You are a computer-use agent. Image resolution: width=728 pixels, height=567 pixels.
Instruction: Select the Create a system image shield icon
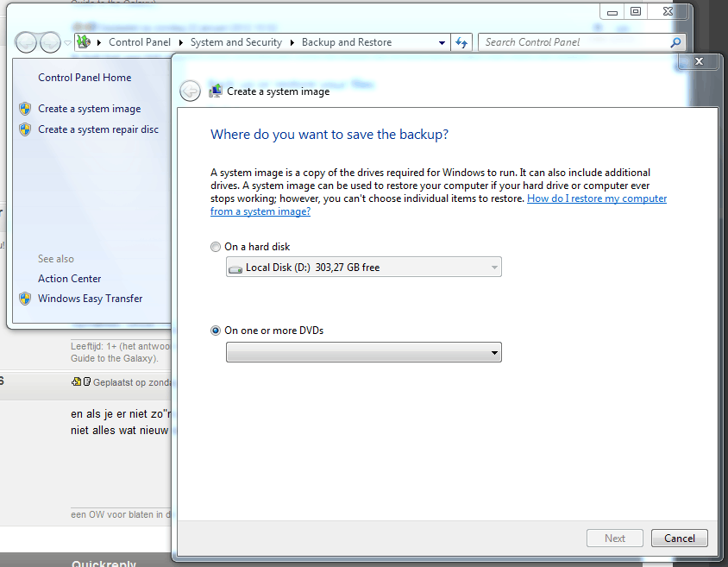point(25,108)
